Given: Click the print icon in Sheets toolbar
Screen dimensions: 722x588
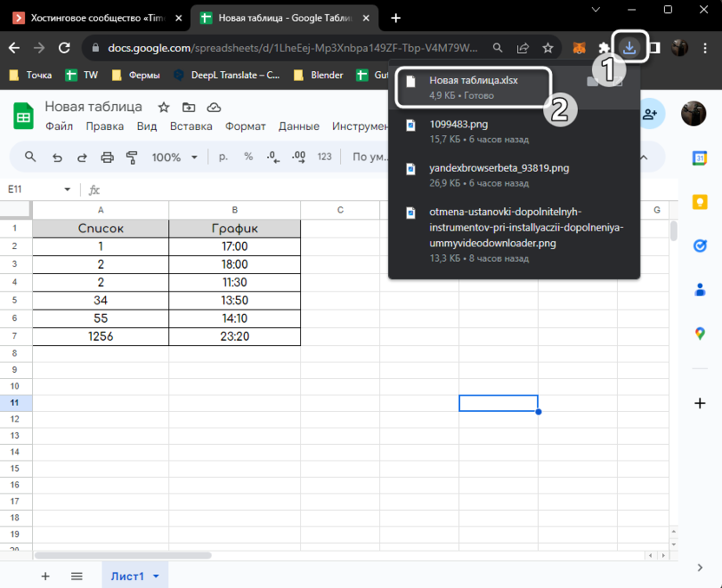Looking at the screenshot, I should pyautogui.click(x=107, y=157).
